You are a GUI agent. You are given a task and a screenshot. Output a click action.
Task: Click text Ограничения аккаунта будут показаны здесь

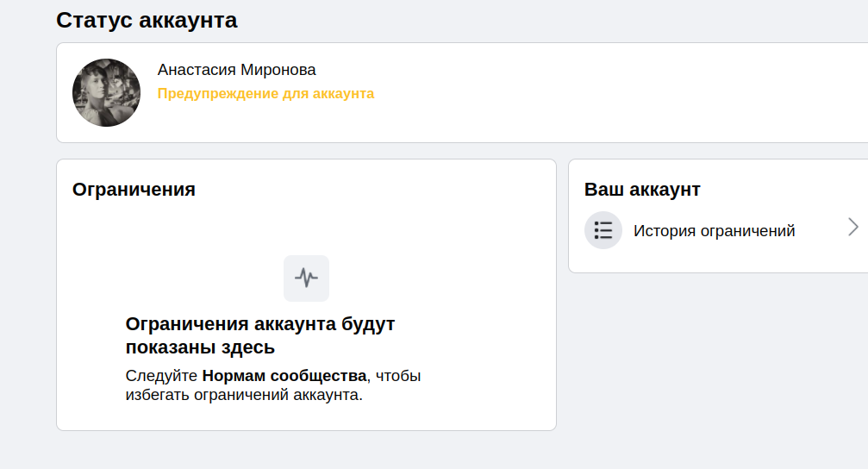260,335
